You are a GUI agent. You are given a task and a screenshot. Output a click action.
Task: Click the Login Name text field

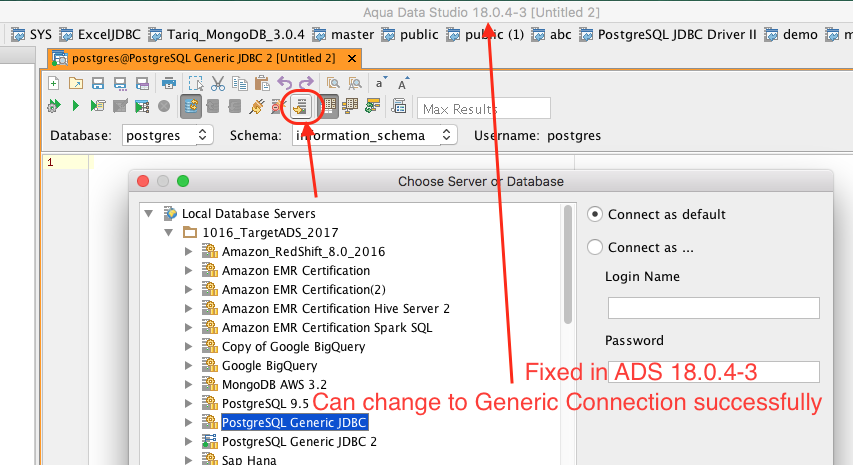tap(713, 308)
